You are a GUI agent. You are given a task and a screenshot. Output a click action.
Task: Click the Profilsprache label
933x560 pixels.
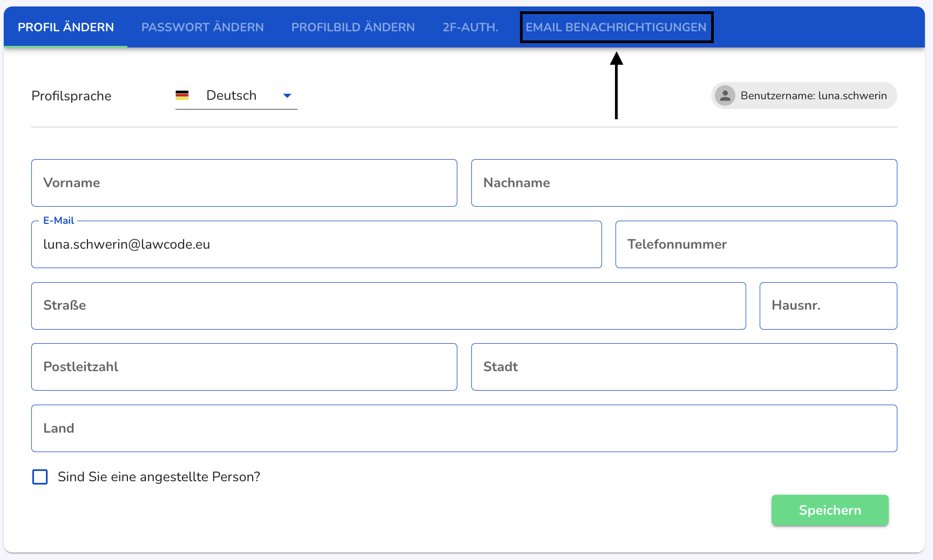point(71,96)
